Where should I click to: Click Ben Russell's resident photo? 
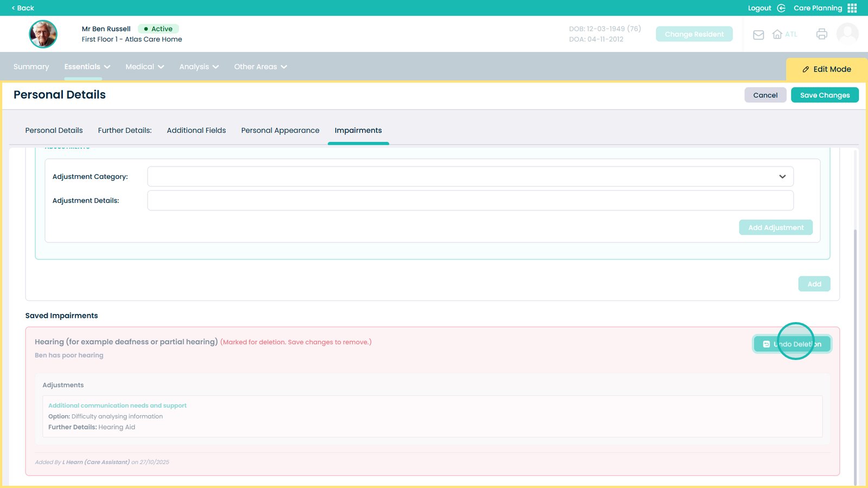coord(43,34)
